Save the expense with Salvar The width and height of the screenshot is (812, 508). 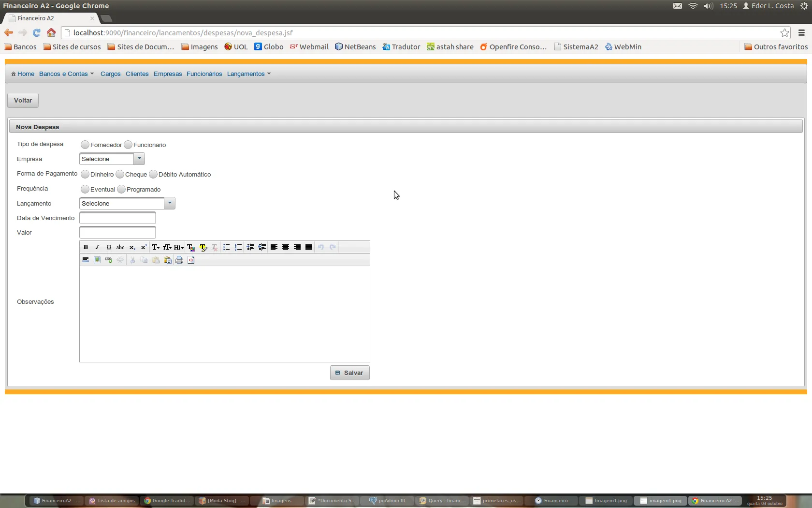click(350, 373)
